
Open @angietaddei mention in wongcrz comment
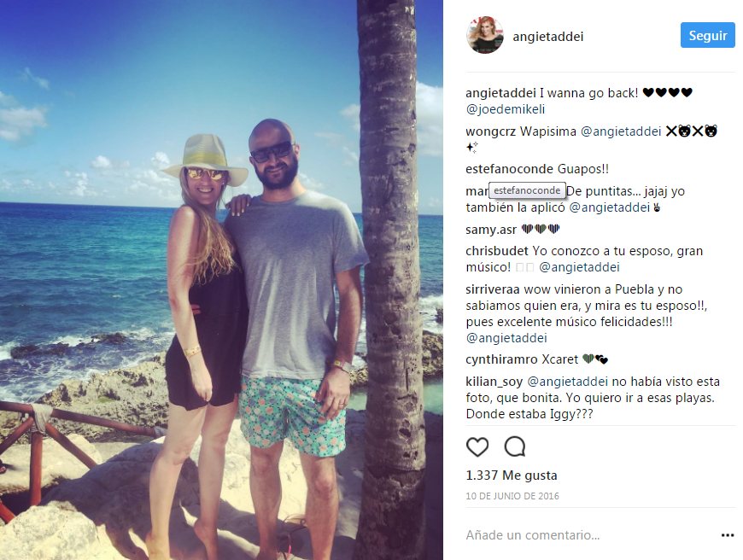tap(621, 131)
